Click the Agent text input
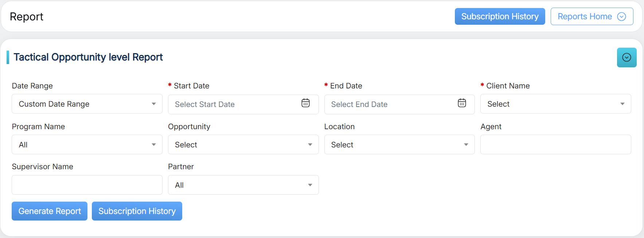644x238 pixels. [x=555, y=145]
